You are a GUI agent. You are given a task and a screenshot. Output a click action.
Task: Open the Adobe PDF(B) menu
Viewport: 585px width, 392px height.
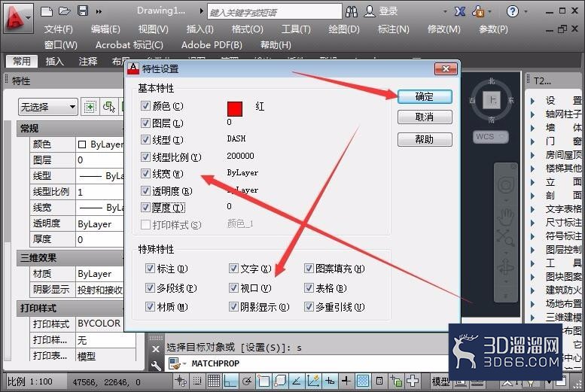pyautogui.click(x=212, y=44)
